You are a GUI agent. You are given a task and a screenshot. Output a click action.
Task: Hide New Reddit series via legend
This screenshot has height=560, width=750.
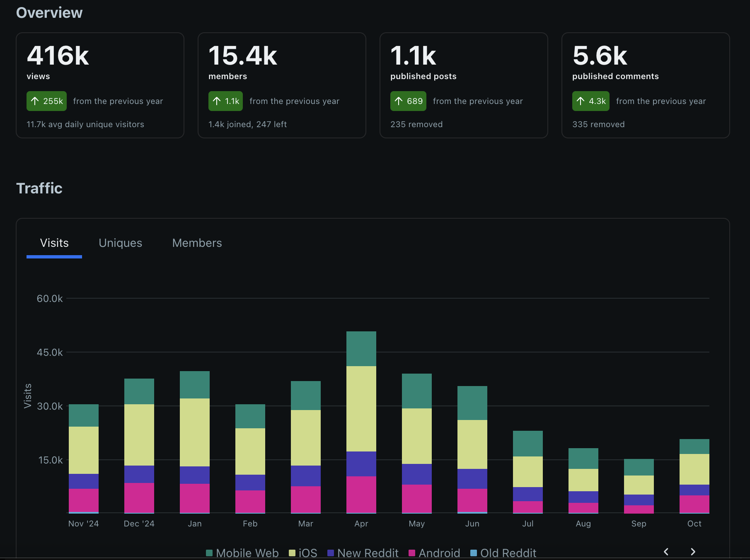point(363,553)
